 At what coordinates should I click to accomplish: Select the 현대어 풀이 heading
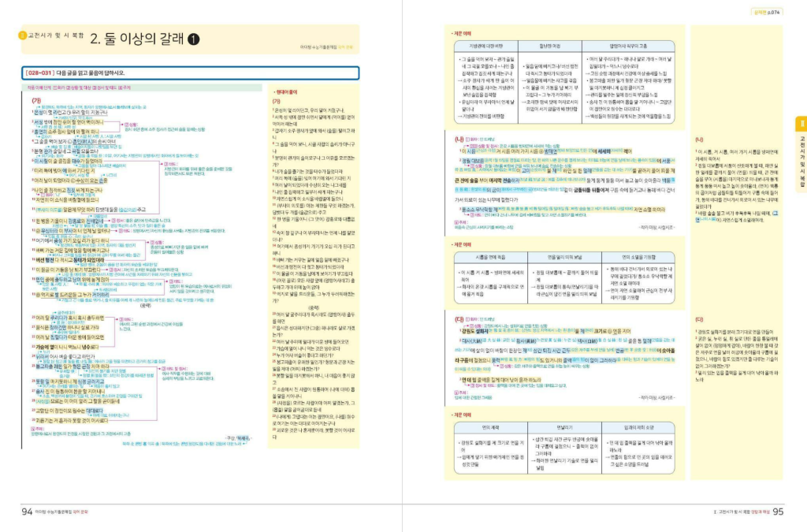coord(288,92)
